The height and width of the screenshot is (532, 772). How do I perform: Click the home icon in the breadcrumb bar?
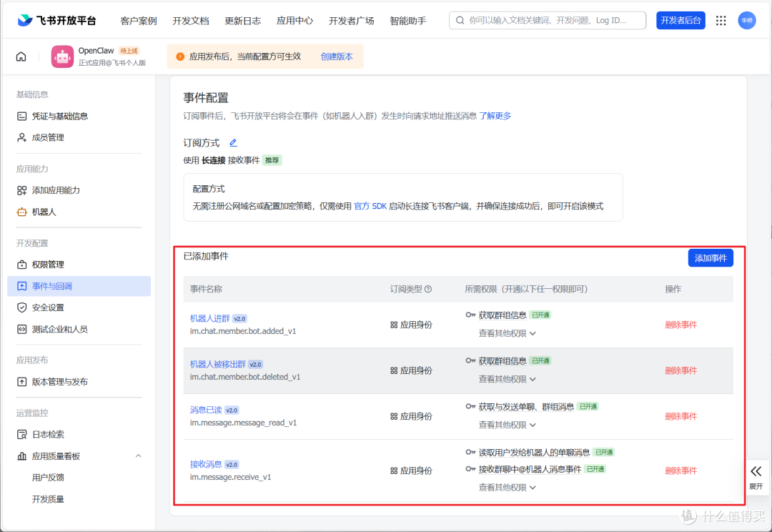coord(21,56)
